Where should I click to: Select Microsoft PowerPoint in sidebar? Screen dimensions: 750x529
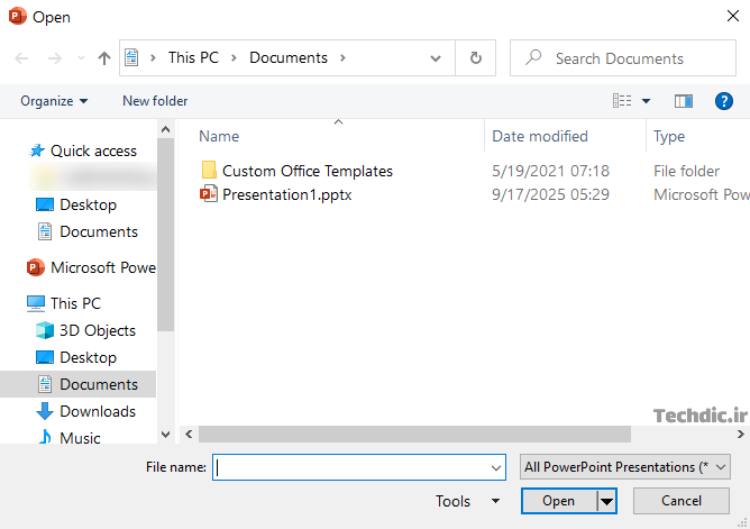[x=102, y=267]
